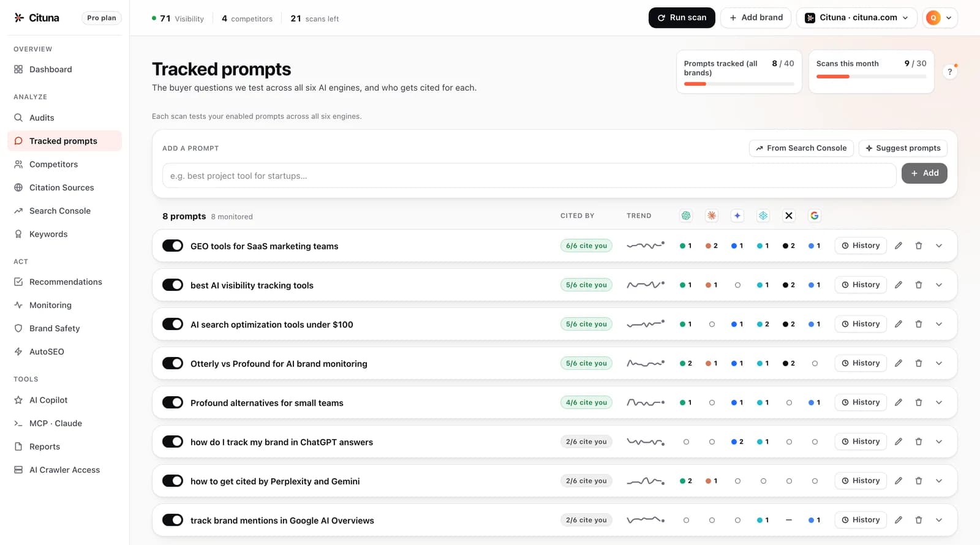Edit the 'track brand mentions in Google' prompt
The height and width of the screenshot is (545, 980).
tap(899, 520)
